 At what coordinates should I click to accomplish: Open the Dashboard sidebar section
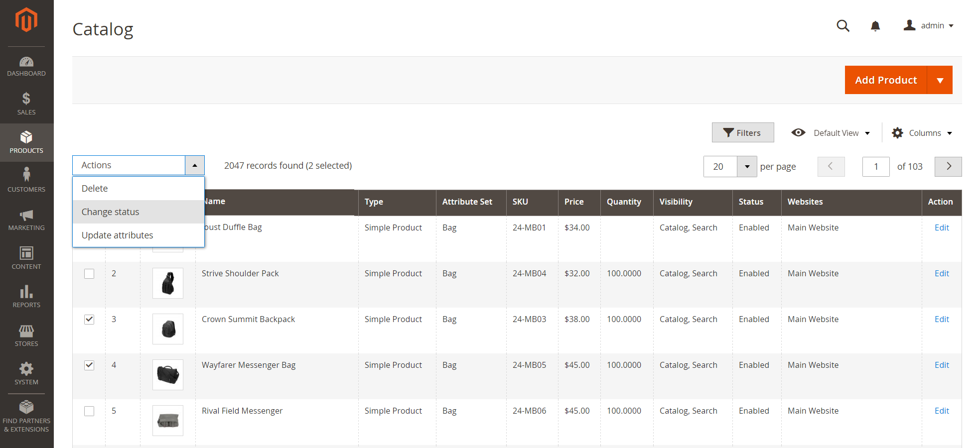click(x=26, y=66)
